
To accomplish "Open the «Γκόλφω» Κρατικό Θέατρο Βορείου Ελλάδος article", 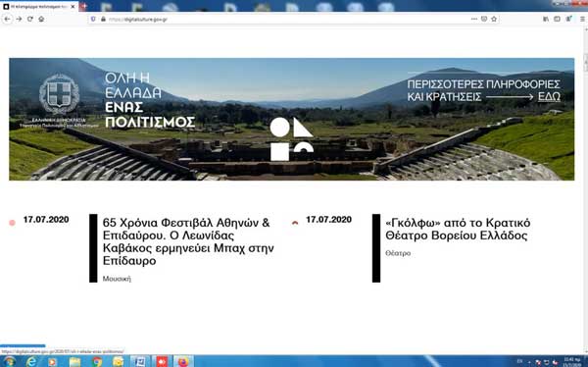I will (x=458, y=230).
